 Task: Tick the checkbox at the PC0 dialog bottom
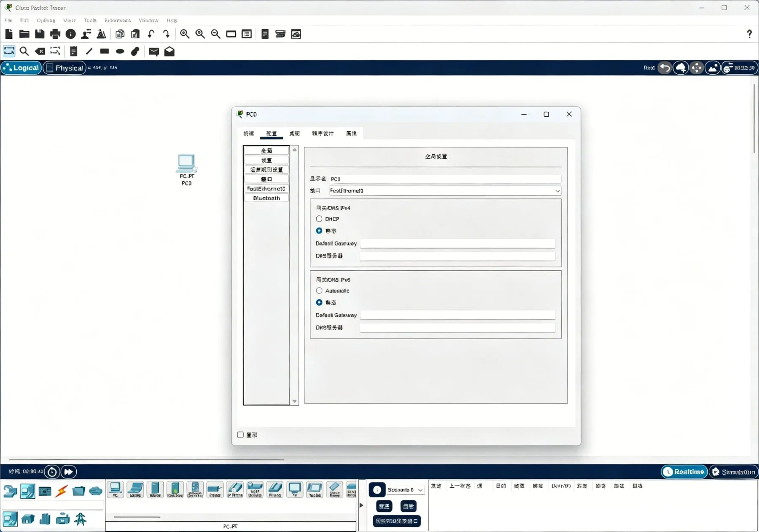[x=240, y=435]
